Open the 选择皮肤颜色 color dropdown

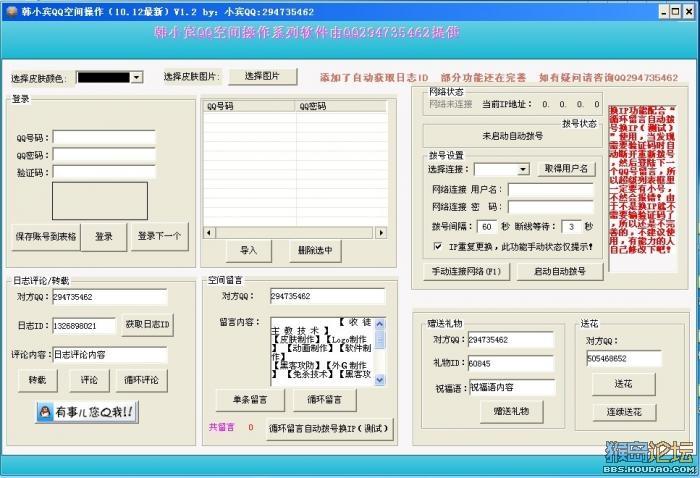tap(136, 77)
